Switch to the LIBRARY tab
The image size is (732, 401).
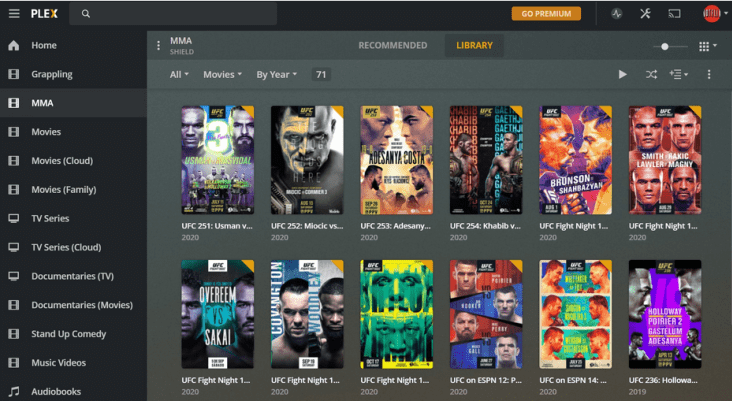(x=474, y=45)
